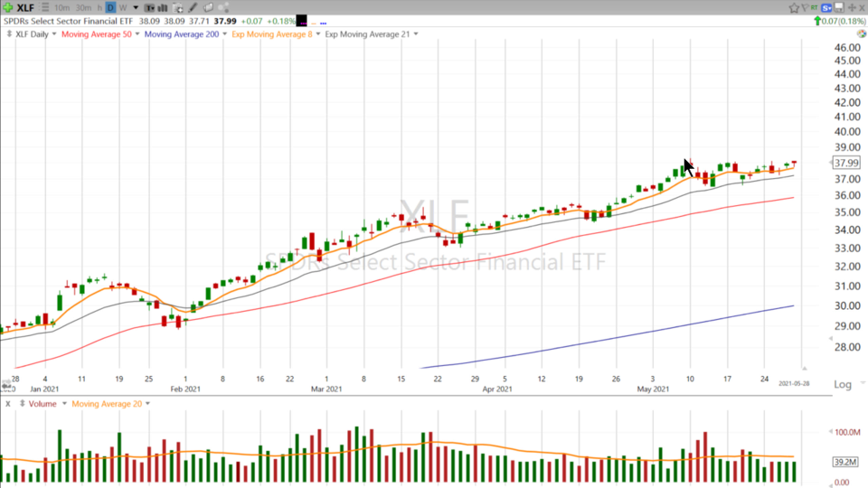Select the pencil drawing tool
Viewport: 868px width, 488px height.
(193, 8)
